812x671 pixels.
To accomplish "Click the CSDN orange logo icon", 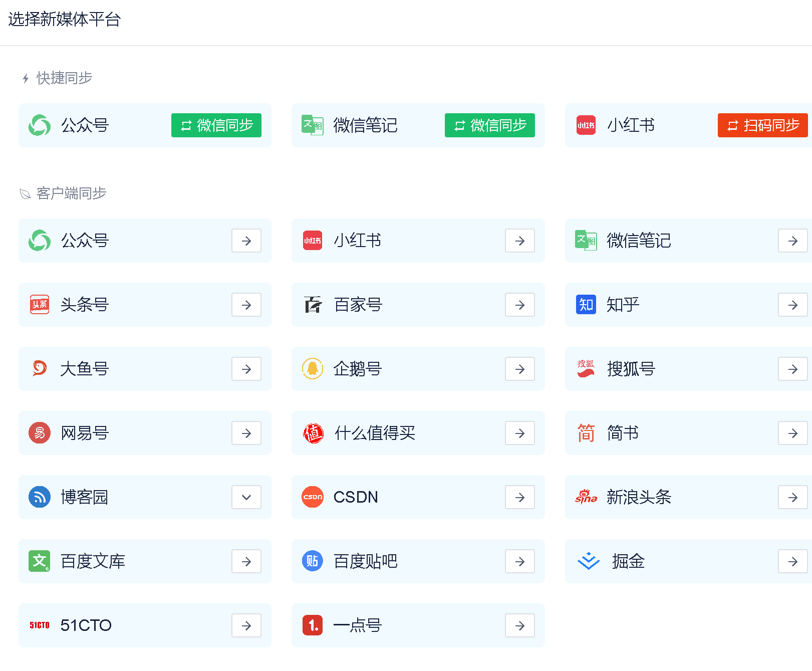I will tap(313, 497).
